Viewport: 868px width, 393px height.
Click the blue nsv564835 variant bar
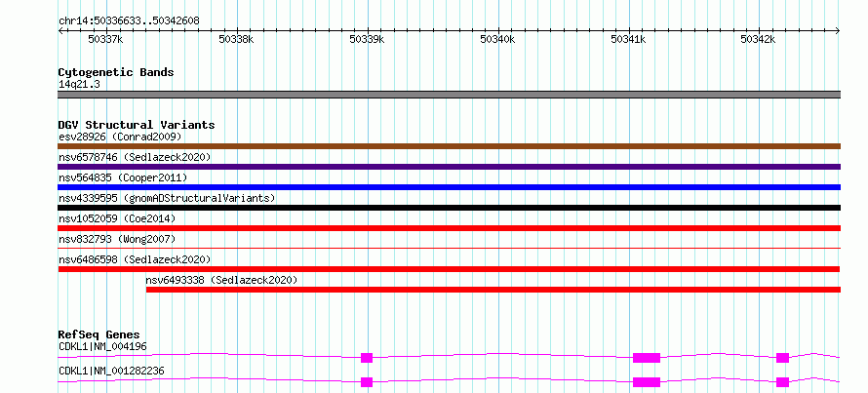[x=449, y=187]
